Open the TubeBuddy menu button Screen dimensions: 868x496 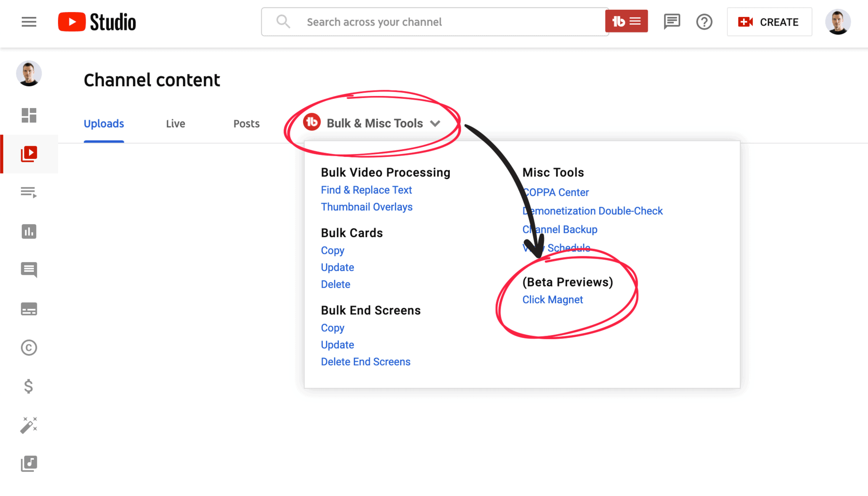(626, 21)
